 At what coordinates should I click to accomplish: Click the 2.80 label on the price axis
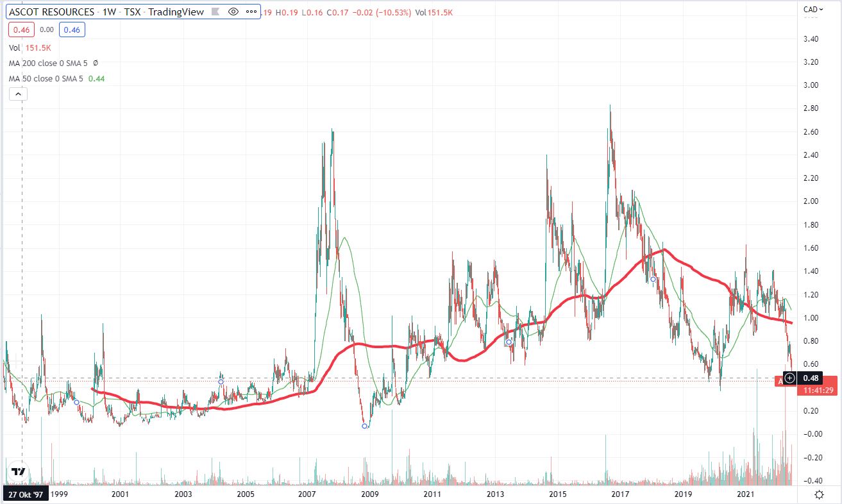pyautogui.click(x=810, y=108)
